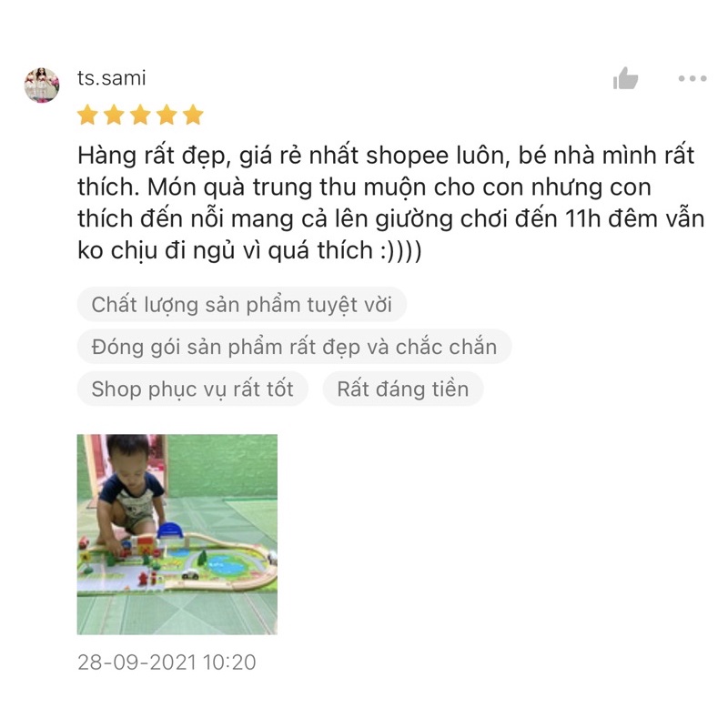728x728 pixels.
Task: Click the fifth rating star
Action: [x=193, y=115]
